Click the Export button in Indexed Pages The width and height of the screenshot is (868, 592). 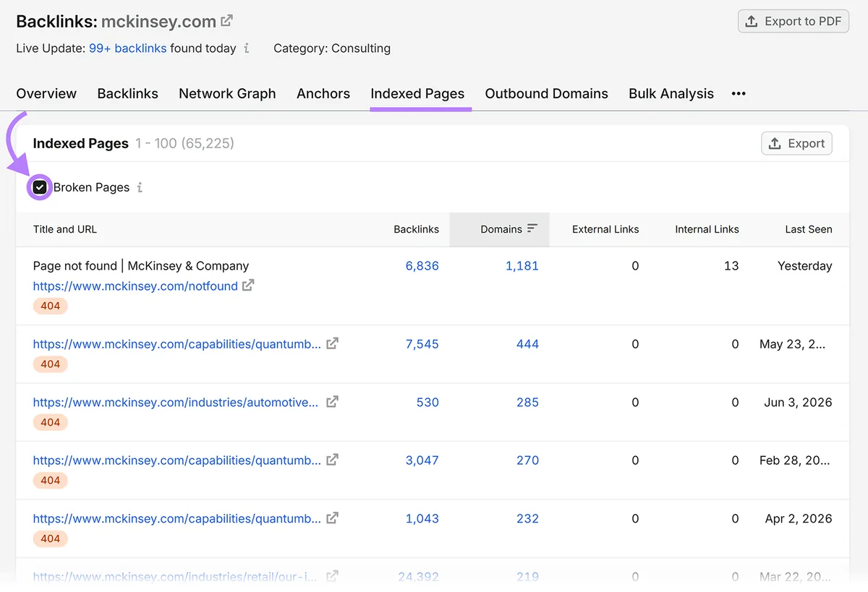(x=796, y=143)
